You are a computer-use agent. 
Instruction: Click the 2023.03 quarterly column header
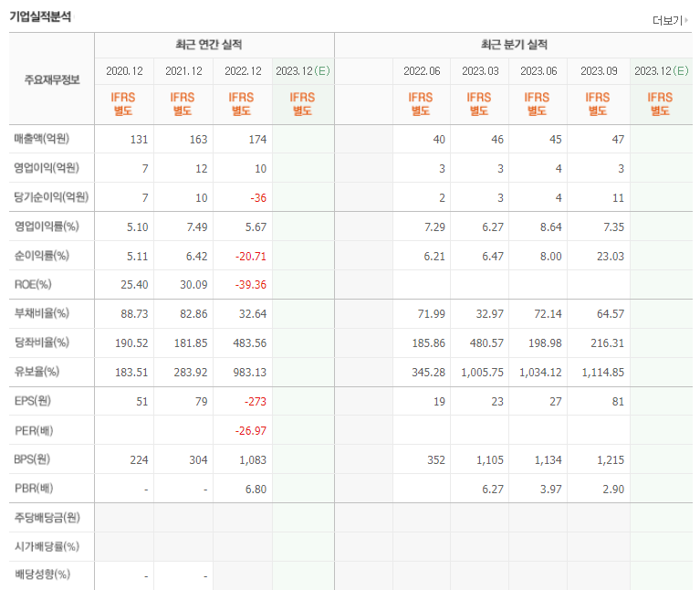(480, 71)
